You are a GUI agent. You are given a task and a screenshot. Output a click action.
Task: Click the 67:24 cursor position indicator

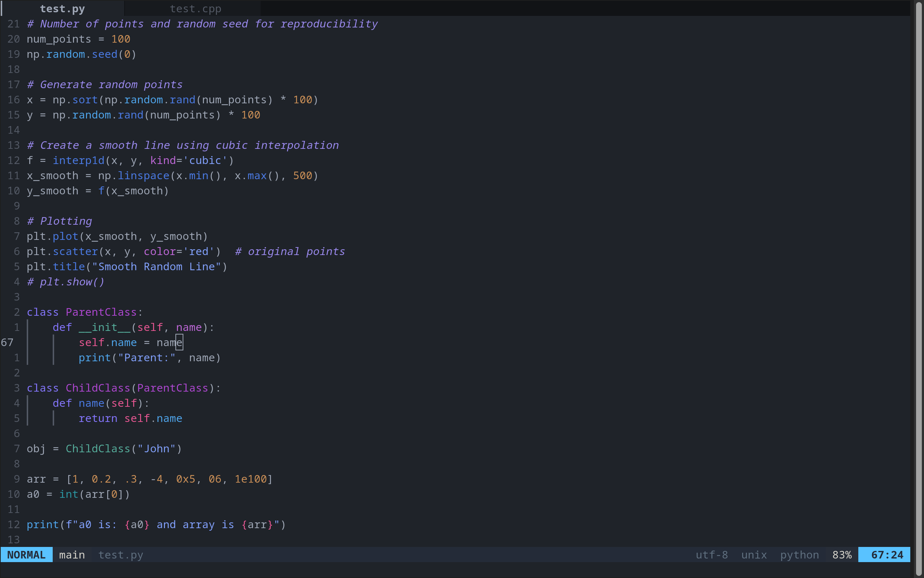pyautogui.click(x=884, y=555)
